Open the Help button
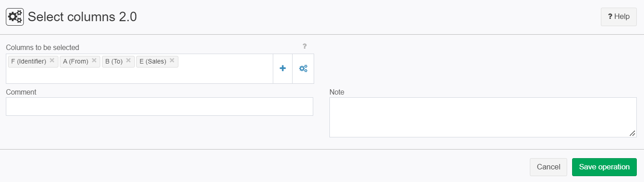This screenshot has width=644, height=182. coord(618,17)
